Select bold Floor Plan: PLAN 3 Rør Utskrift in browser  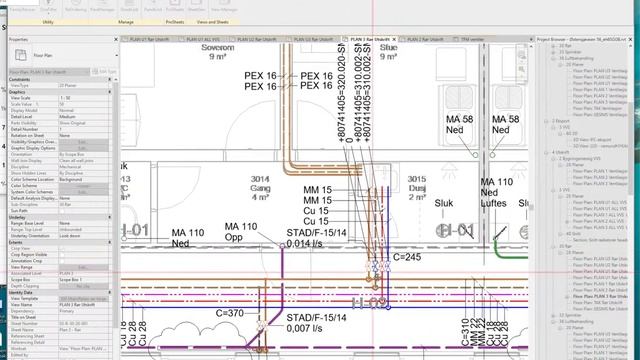tap(600, 296)
